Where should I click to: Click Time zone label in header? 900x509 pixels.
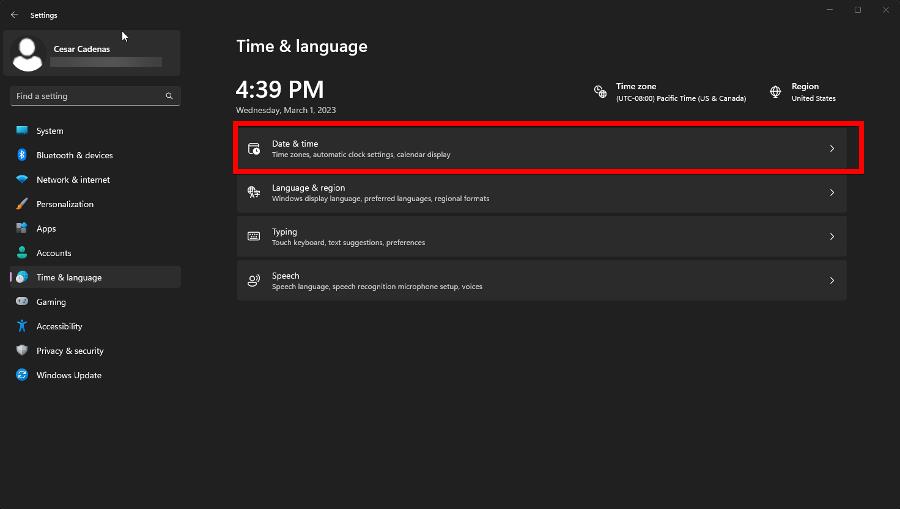coord(636,86)
